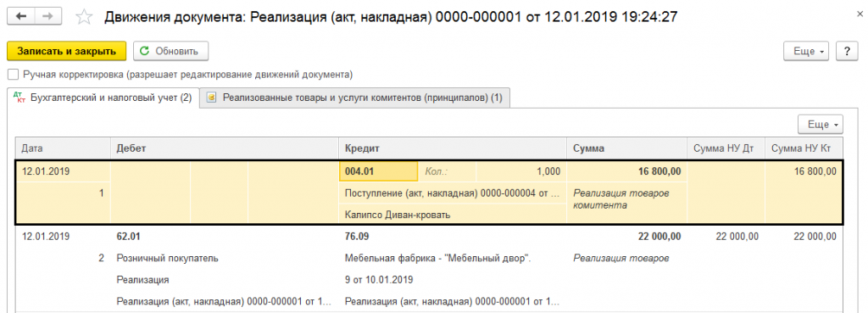Enable the Ручная корректировка checkbox
Viewport: 868px width, 313px height.
click(x=14, y=75)
